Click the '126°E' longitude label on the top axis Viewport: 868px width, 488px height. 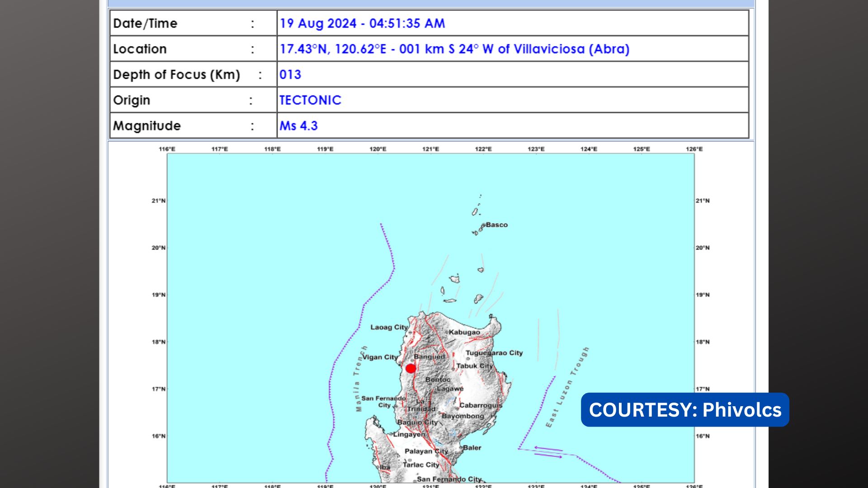694,149
